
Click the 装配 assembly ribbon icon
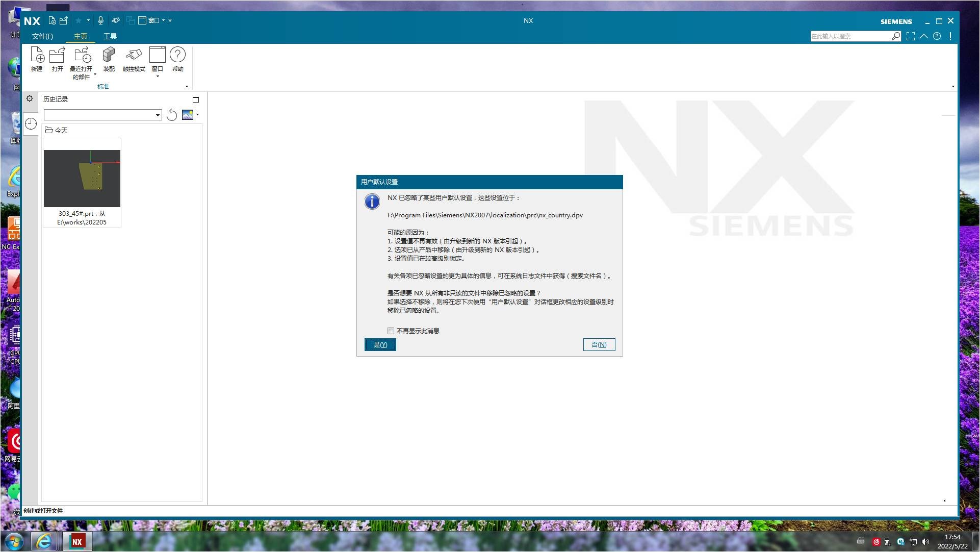tap(109, 59)
